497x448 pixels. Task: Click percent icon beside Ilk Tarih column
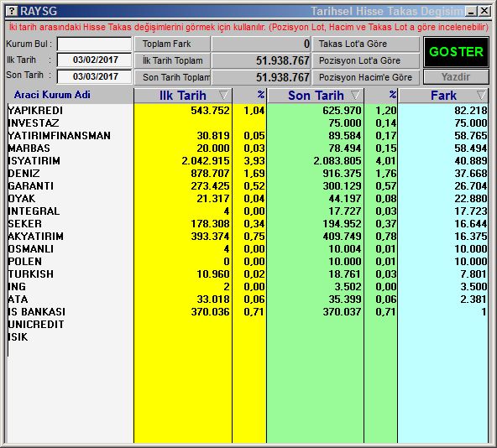pos(261,95)
